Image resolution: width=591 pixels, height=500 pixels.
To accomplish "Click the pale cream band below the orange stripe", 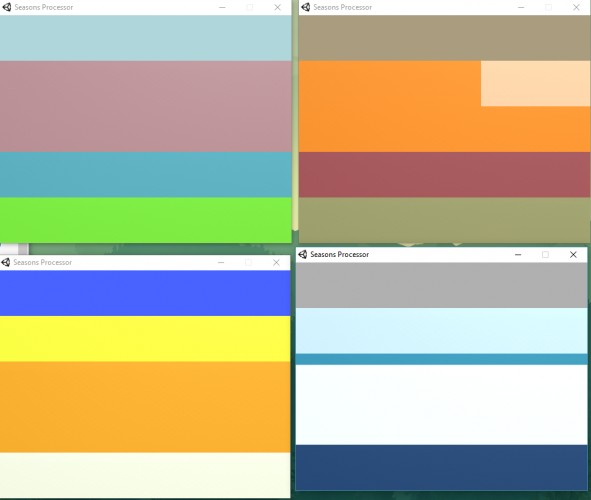I will pos(145,475).
